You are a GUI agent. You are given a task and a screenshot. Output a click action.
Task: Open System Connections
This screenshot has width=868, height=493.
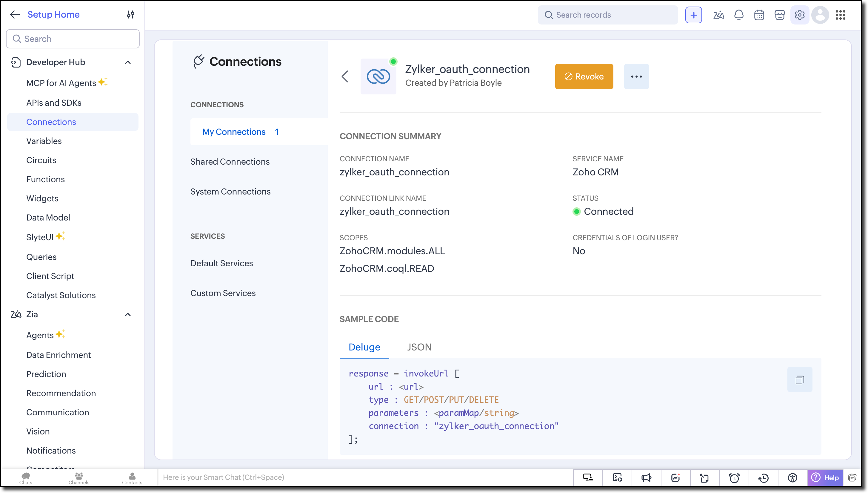coord(230,191)
